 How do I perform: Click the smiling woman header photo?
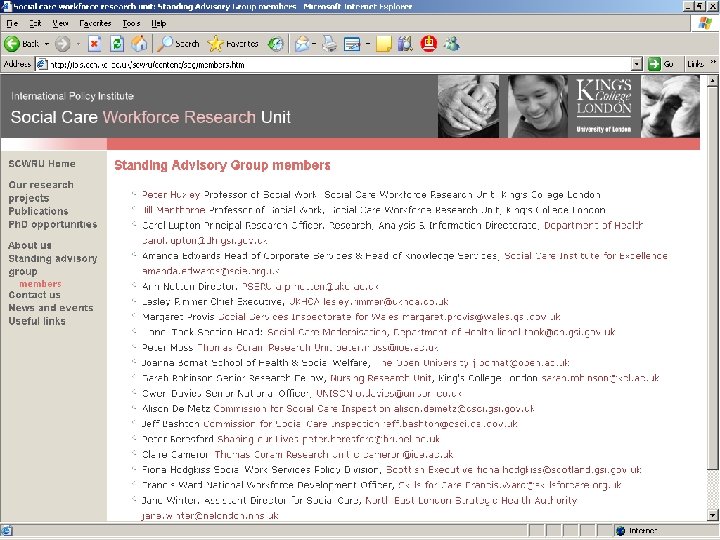[538, 107]
